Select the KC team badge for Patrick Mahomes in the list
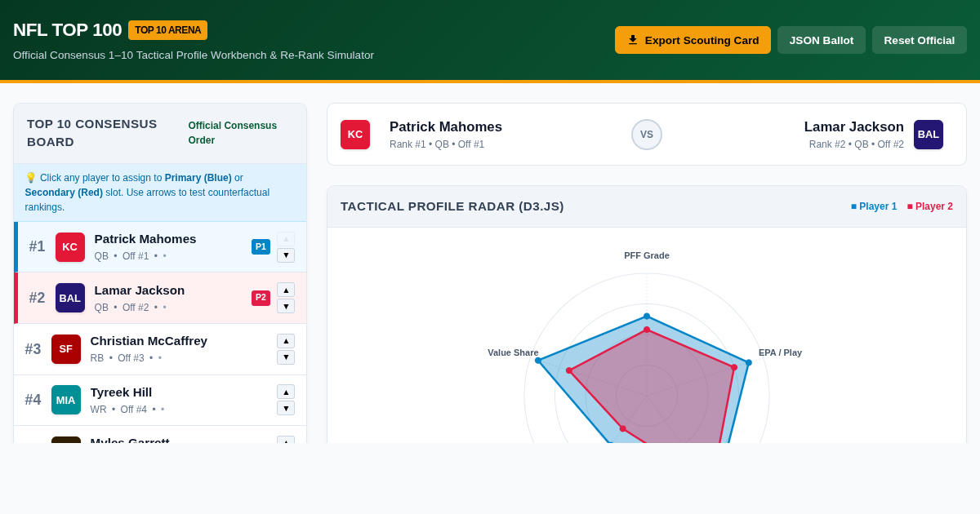 [x=70, y=247]
